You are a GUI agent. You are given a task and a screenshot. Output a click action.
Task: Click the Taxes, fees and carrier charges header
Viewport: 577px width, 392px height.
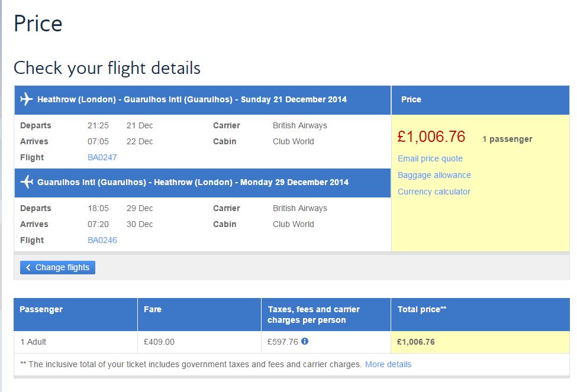coord(314,315)
